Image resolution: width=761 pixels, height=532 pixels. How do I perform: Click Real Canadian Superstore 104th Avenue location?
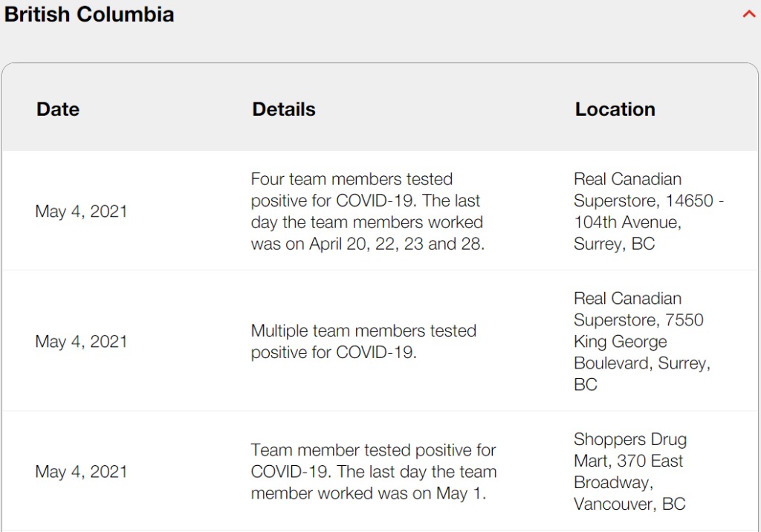coord(648,211)
